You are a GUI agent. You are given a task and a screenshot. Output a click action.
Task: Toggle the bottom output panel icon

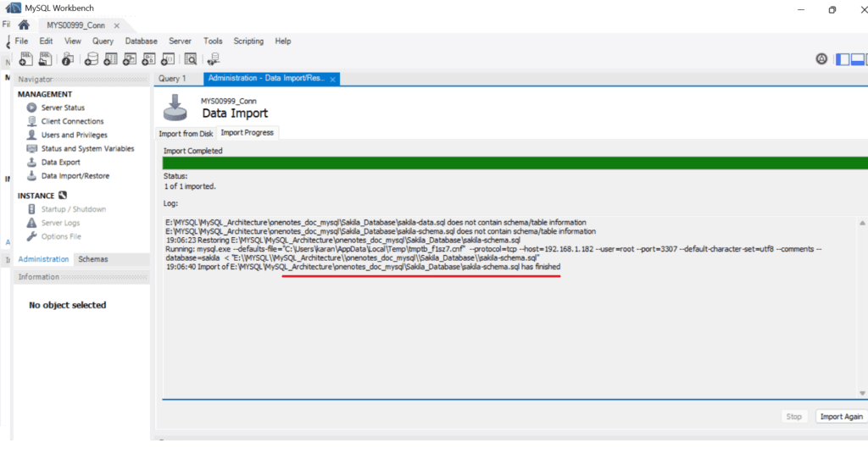tap(858, 59)
